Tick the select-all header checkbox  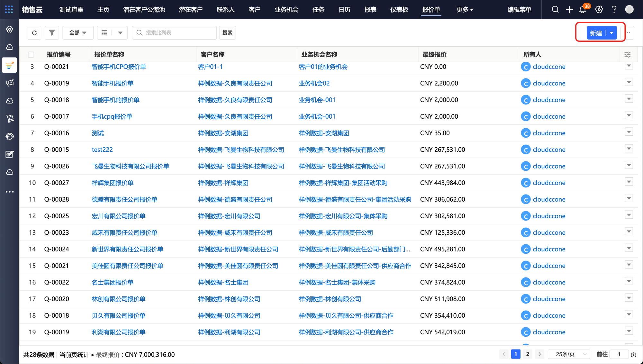tap(31, 55)
